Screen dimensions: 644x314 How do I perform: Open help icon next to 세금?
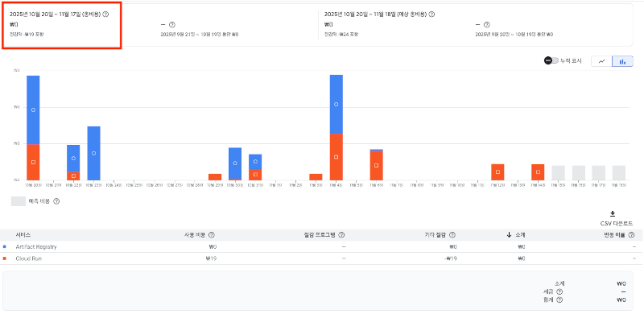[559, 291]
